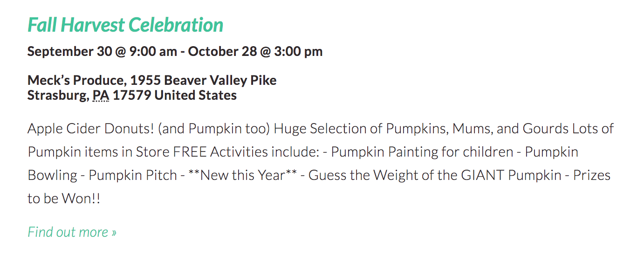Click the "to be Won!!" text
The width and height of the screenshot is (644, 262).
pyautogui.click(x=64, y=199)
